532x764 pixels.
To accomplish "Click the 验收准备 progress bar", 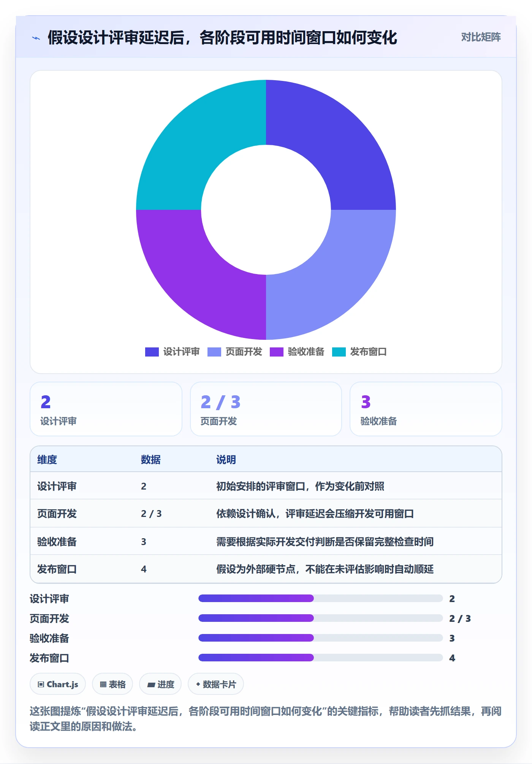I will click(321, 638).
